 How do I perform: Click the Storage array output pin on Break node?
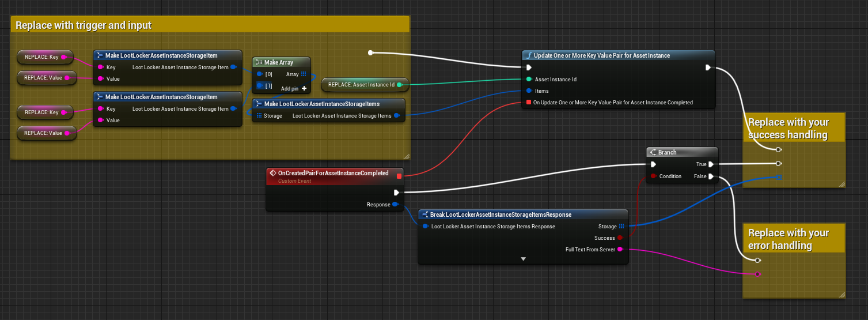(621, 227)
